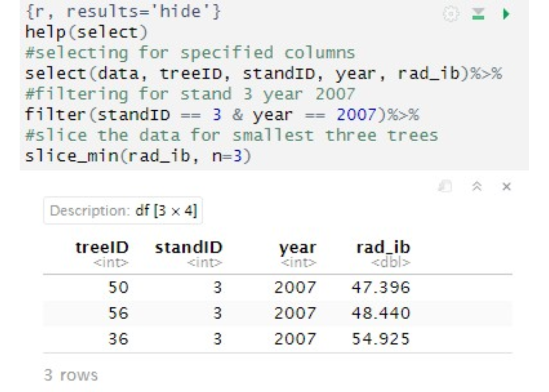Show output in new window

[445, 187]
